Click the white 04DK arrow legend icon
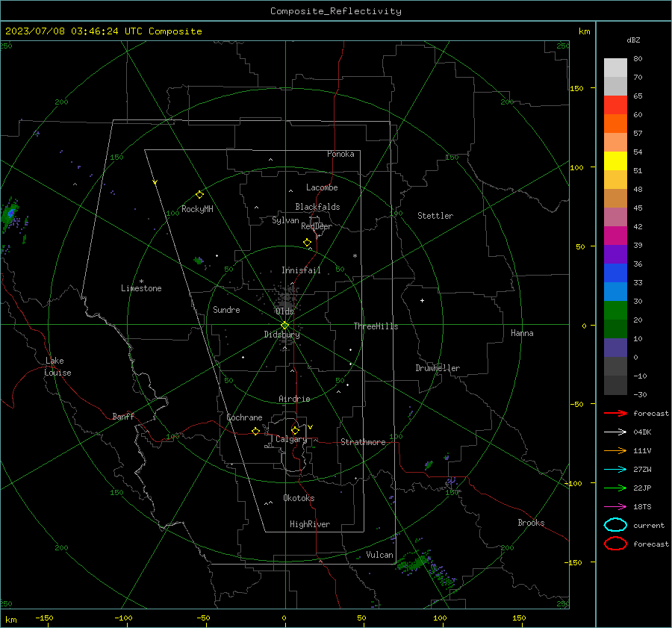The height and width of the screenshot is (628, 672). click(615, 432)
